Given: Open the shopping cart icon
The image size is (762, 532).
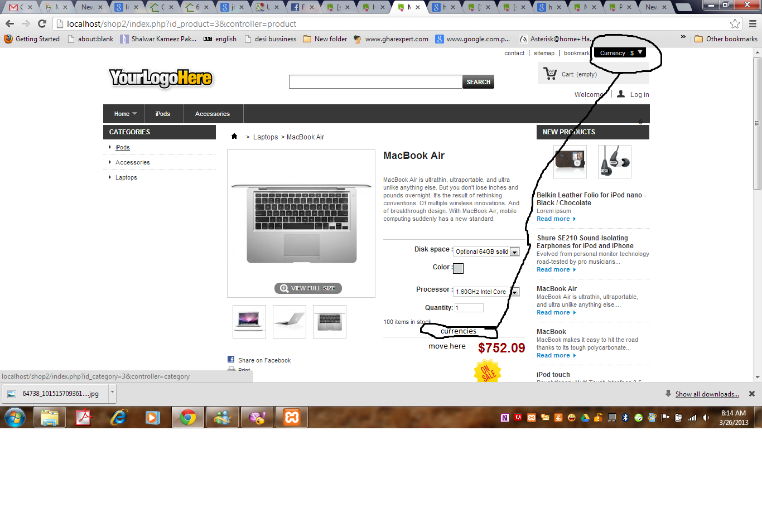Looking at the screenshot, I should tap(550, 74).
